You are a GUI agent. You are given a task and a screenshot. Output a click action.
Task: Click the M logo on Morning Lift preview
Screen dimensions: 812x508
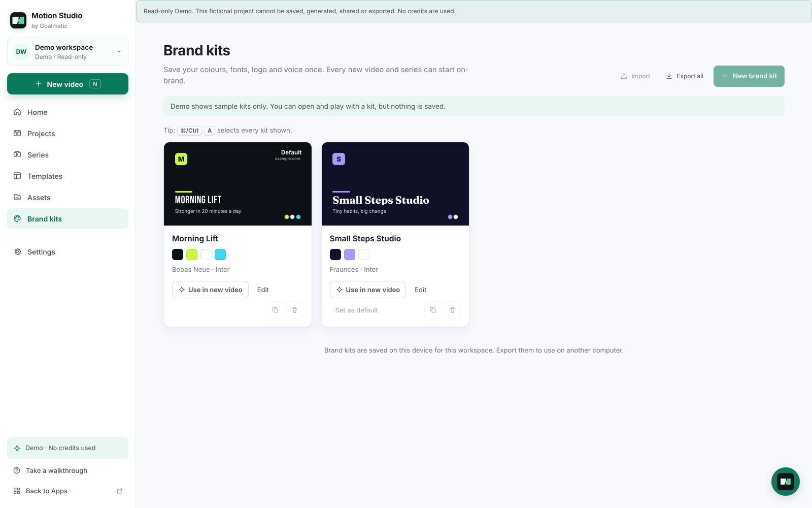point(181,159)
